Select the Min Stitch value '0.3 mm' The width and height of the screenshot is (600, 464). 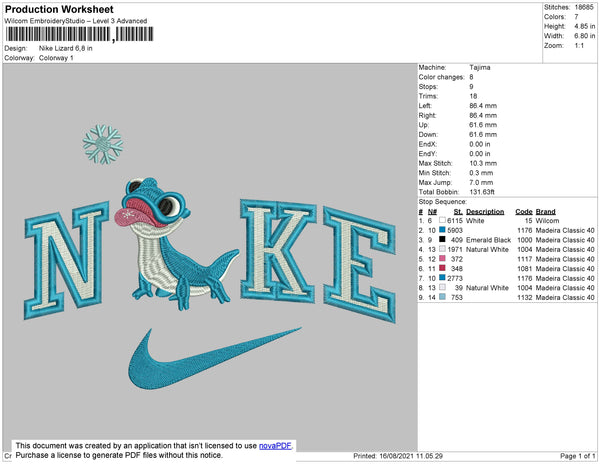coord(481,173)
